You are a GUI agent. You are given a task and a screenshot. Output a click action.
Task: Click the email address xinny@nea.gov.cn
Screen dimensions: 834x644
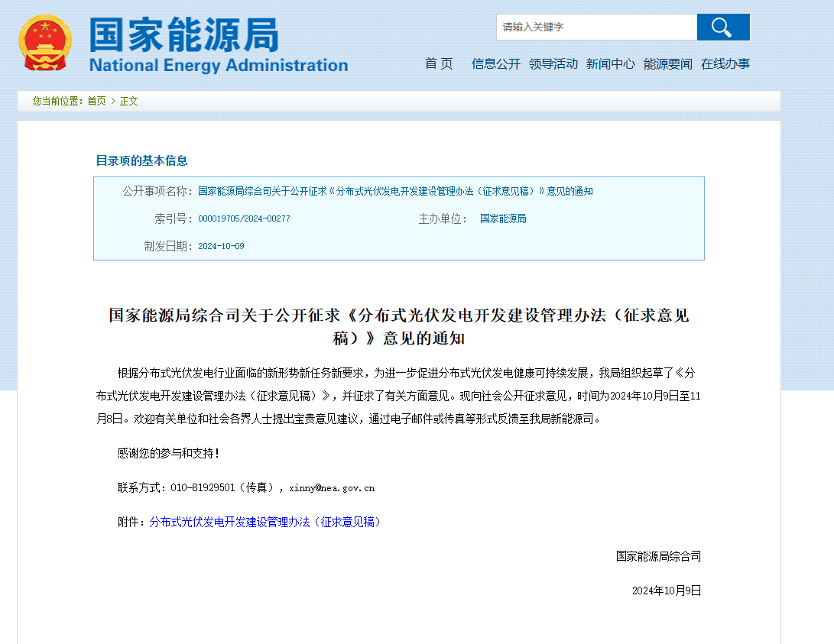332,488
